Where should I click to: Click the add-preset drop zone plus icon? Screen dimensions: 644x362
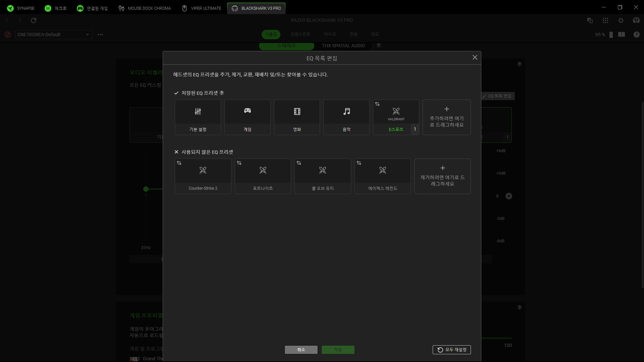pyautogui.click(x=447, y=109)
